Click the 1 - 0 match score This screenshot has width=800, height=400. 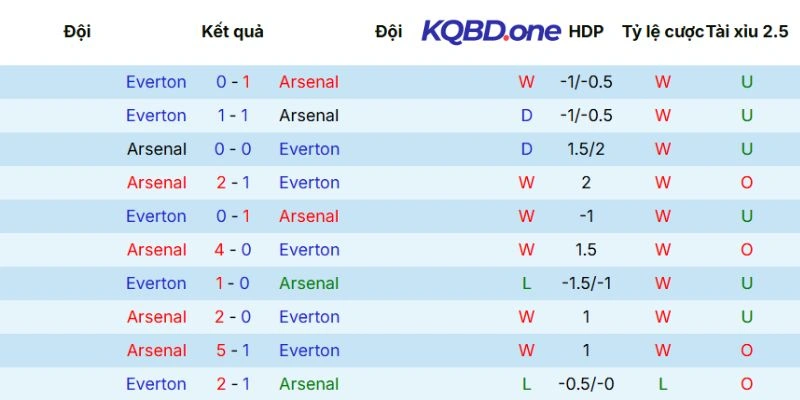232,284
